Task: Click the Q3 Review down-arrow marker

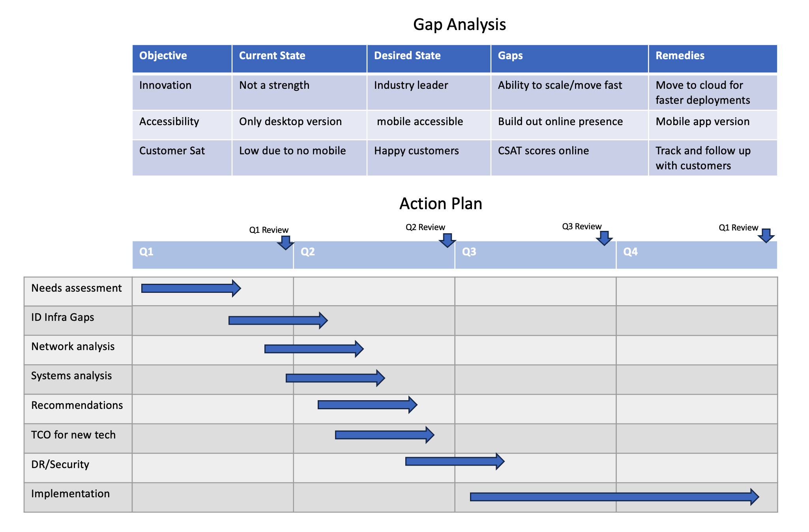Action: coord(604,238)
